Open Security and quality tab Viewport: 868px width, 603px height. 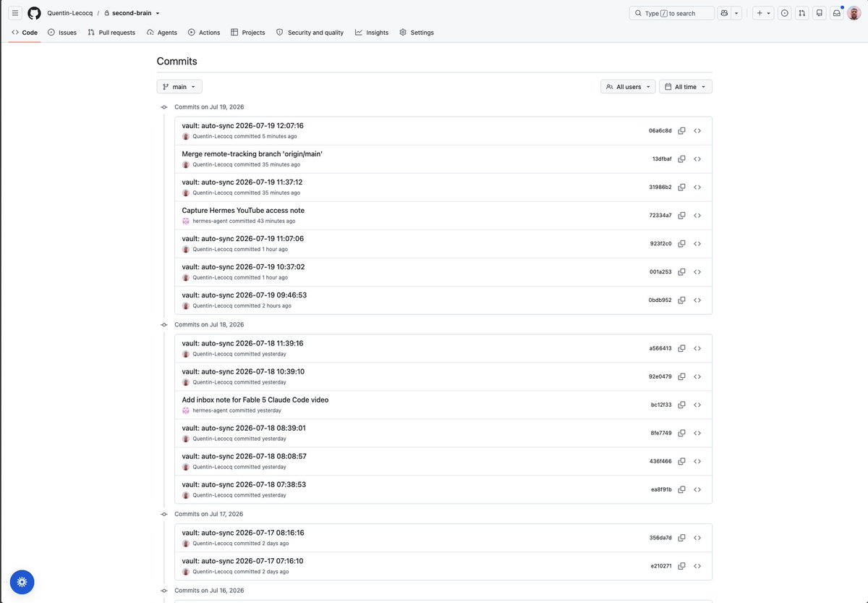310,33
